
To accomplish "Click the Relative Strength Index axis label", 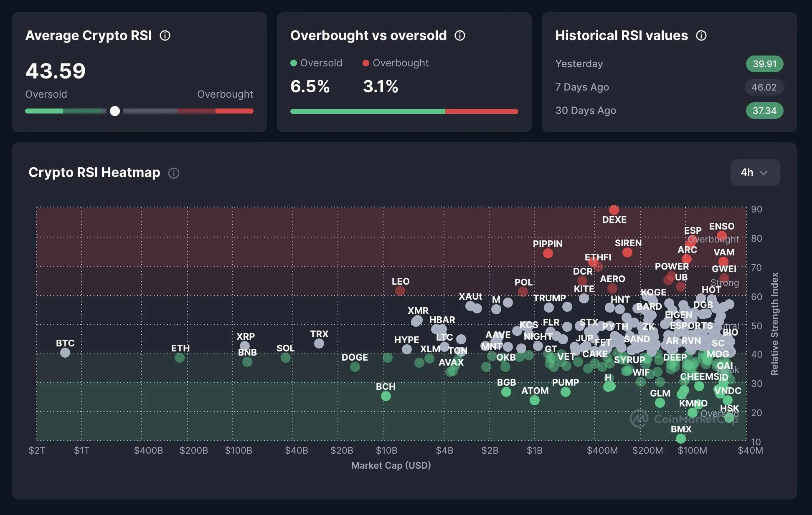I will click(774, 324).
